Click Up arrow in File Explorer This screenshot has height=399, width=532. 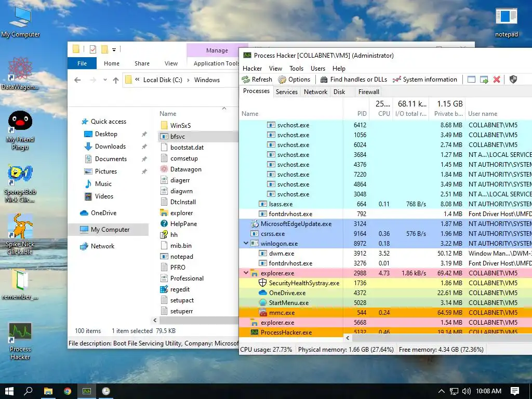click(116, 80)
